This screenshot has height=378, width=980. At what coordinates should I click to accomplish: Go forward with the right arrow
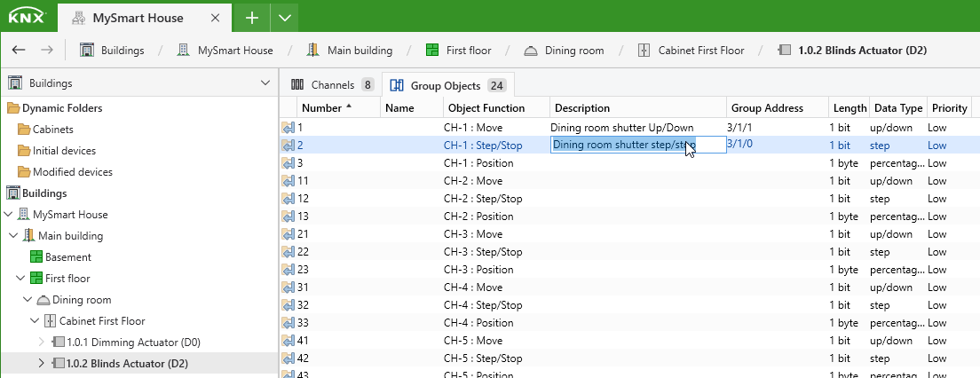tap(47, 50)
